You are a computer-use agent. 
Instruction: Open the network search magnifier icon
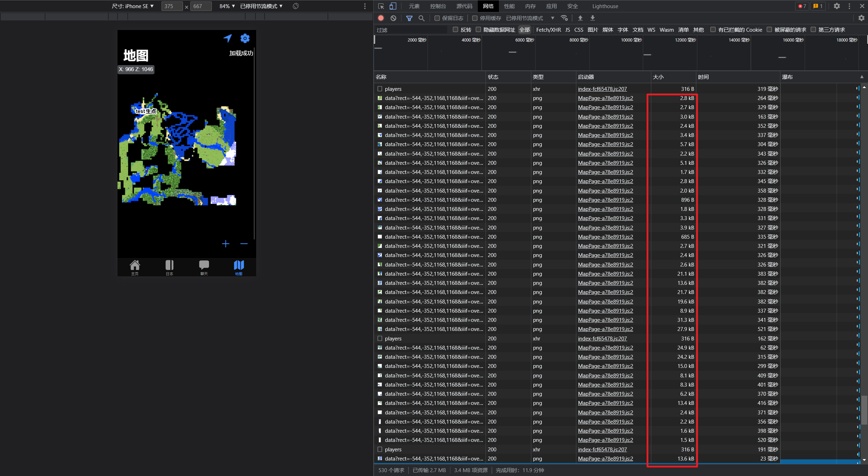point(421,18)
